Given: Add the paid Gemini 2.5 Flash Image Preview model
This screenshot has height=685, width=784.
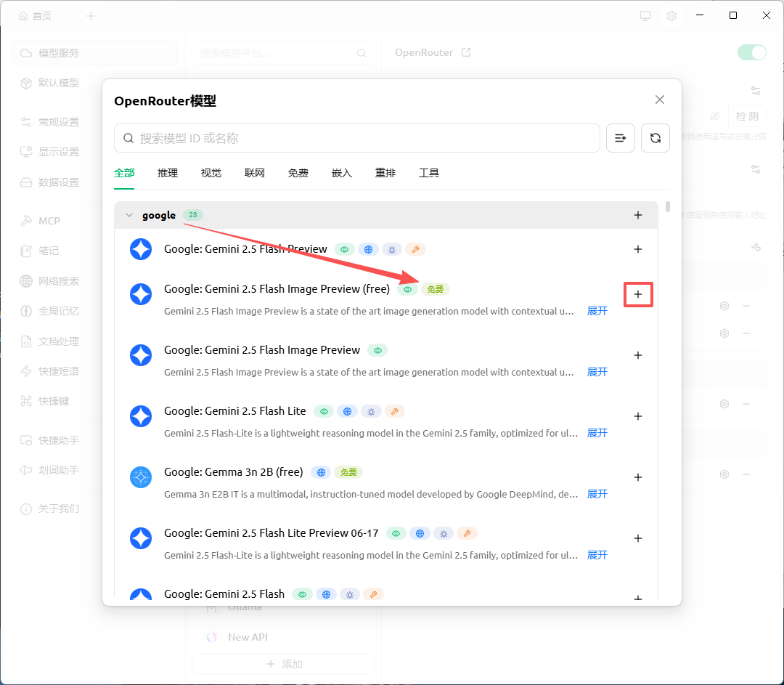Looking at the screenshot, I should tap(638, 355).
